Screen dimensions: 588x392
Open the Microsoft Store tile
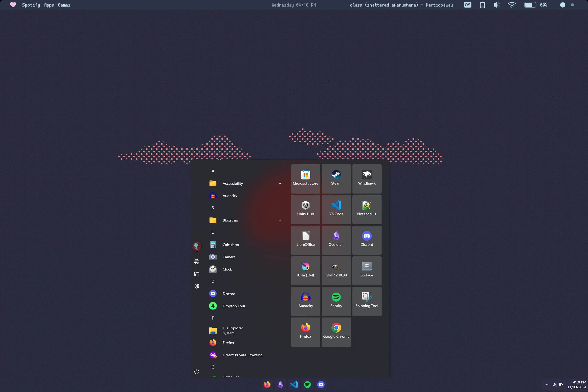click(305, 179)
